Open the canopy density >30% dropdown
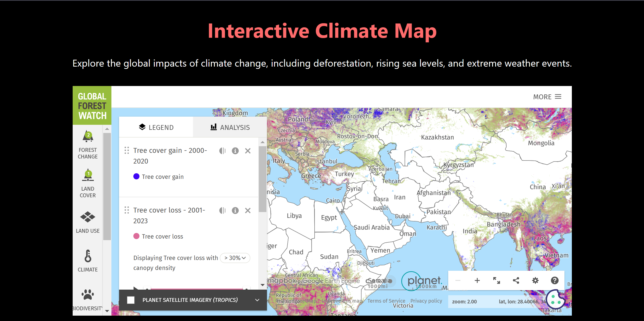Screen dimensions: 644x321 pyautogui.click(x=235, y=258)
